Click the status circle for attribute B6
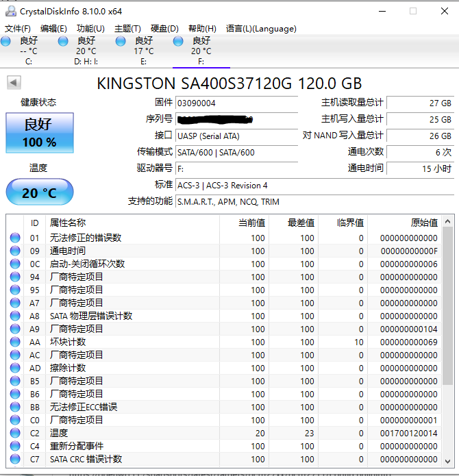The width and height of the screenshot is (459, 476). click(15, 394)
